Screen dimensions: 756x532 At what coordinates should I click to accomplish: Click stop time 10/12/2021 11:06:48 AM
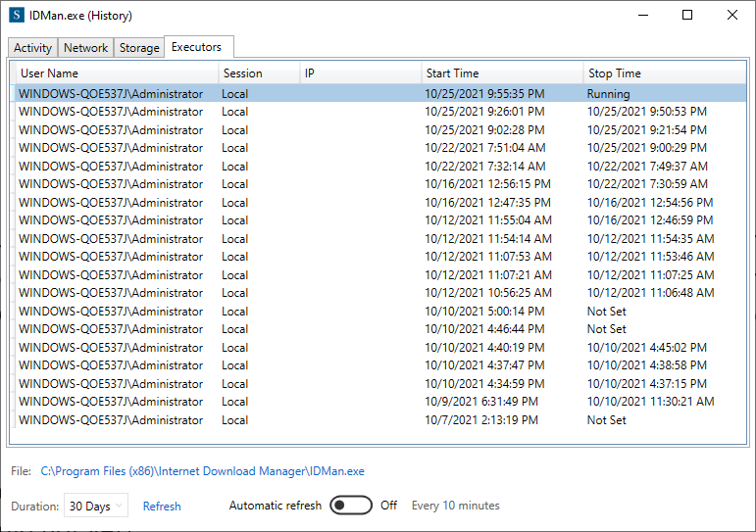(x=650, y=293)
